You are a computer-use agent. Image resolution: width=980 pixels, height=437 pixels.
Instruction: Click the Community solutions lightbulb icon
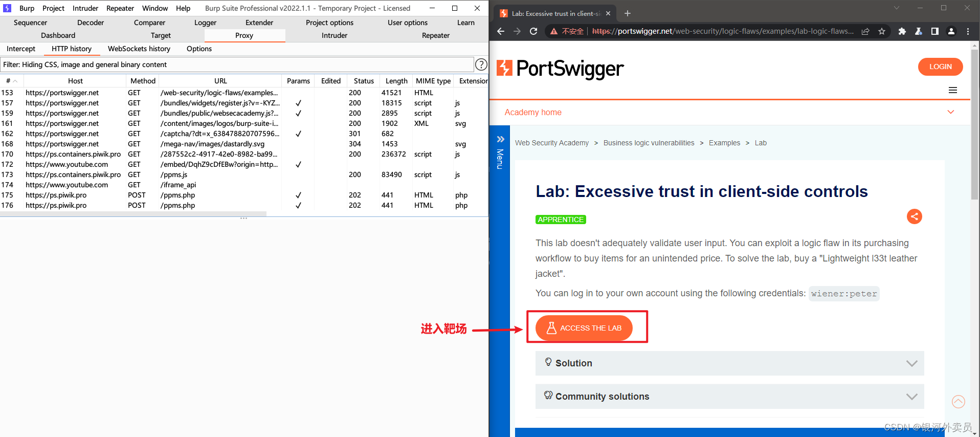click(x=548, y=395)
